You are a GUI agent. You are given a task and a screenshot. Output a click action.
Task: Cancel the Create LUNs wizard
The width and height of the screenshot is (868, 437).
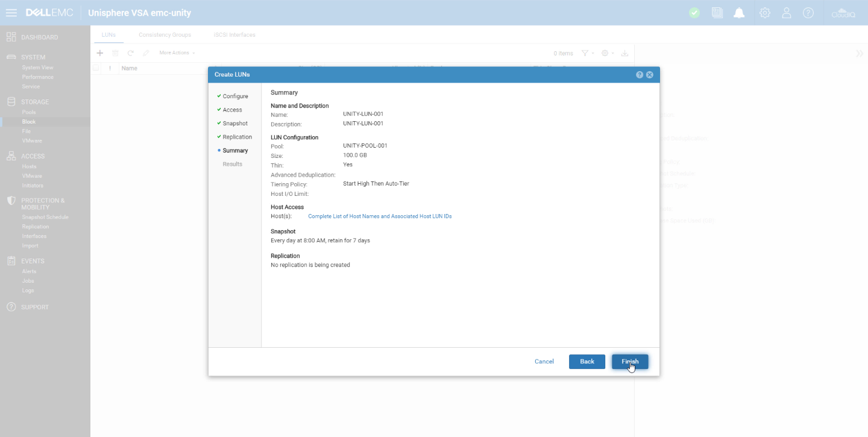[x=544, y=362]
